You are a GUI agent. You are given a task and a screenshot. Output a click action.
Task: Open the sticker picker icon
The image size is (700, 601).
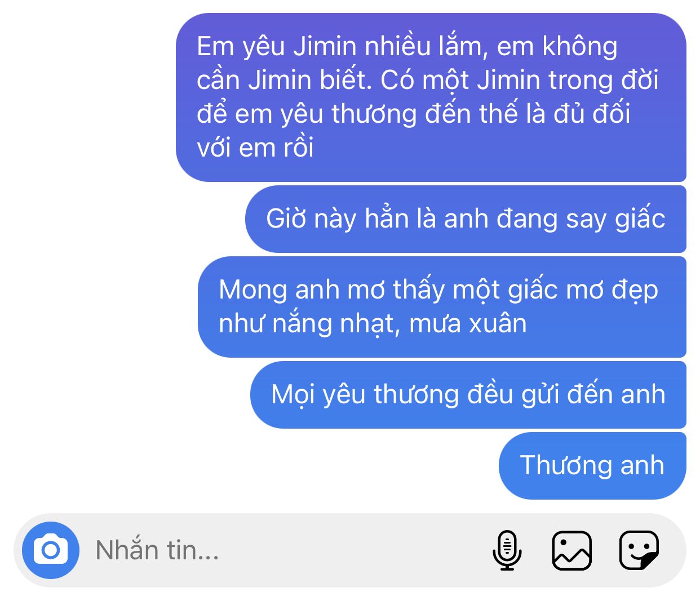pos(639,550)
